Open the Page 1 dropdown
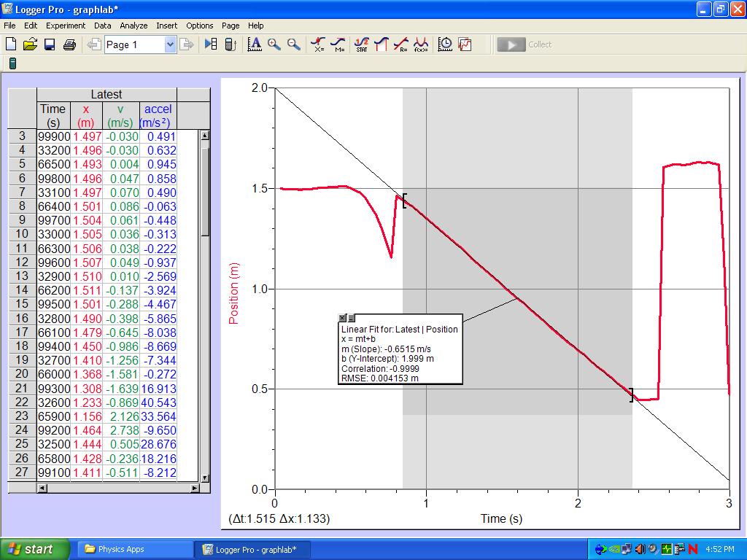The height and width of the screenshot is (560, 747). (170, 44)
